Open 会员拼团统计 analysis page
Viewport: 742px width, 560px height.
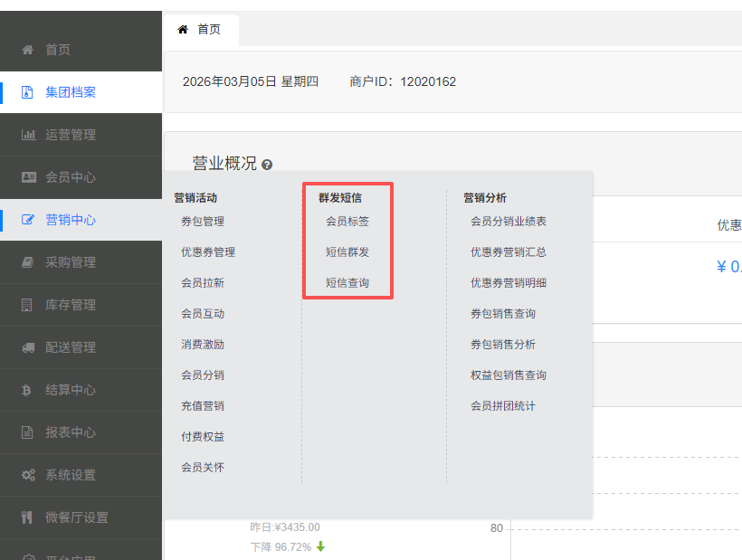pyautogui.click(x=503, y=406)
